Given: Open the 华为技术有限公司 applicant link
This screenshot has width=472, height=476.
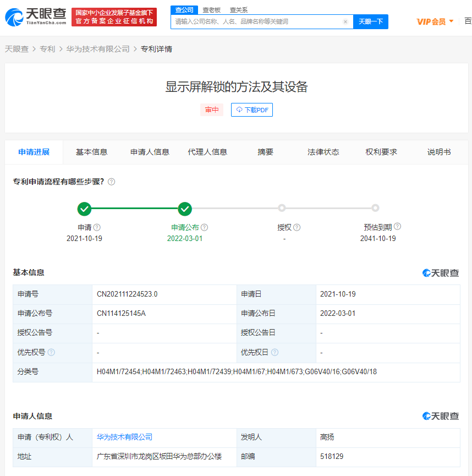Looking at the screenshot, I should (x=124, y=437).
